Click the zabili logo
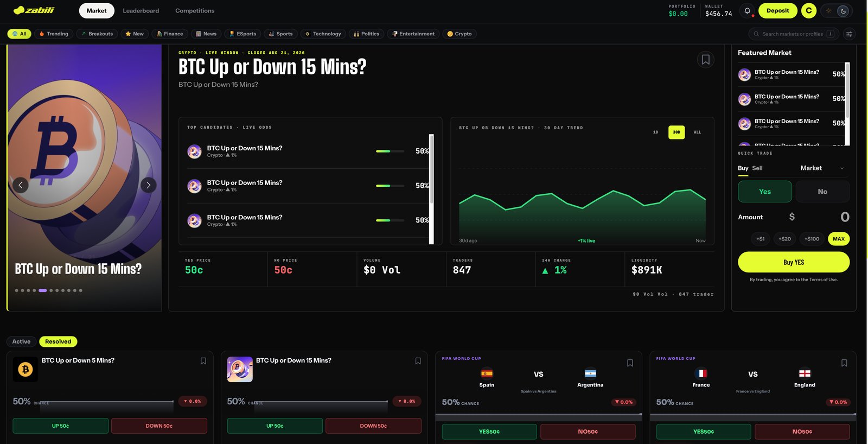The width and height of the screenshot is (868, 444). (34, 10)
